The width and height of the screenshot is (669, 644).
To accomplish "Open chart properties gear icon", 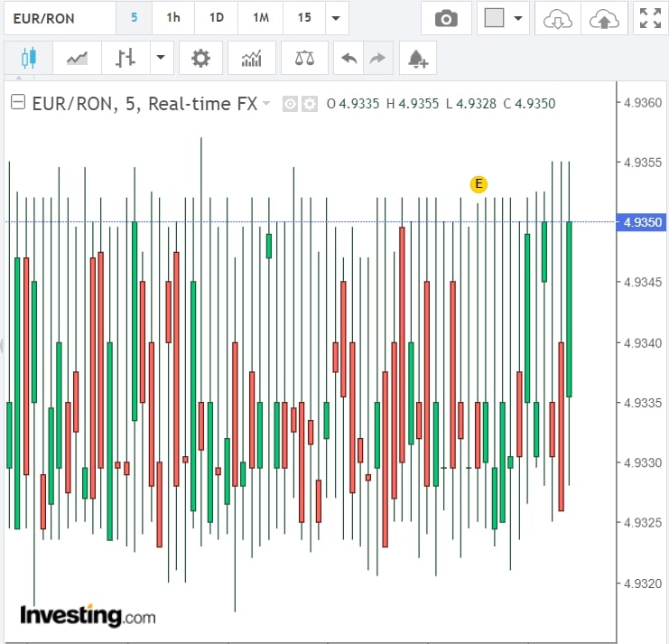I will pyautogui.click(x=200, y=59).
